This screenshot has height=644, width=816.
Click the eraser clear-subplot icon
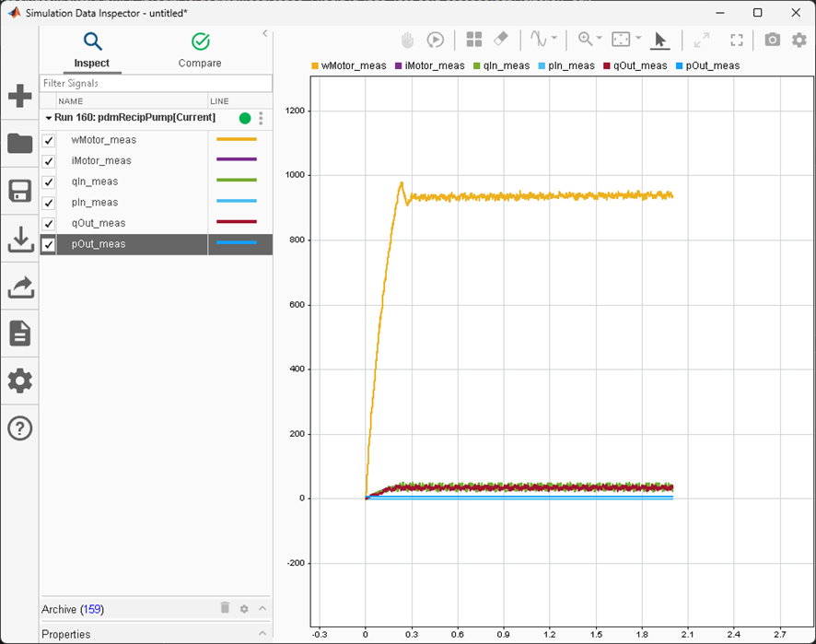(500, 39)
